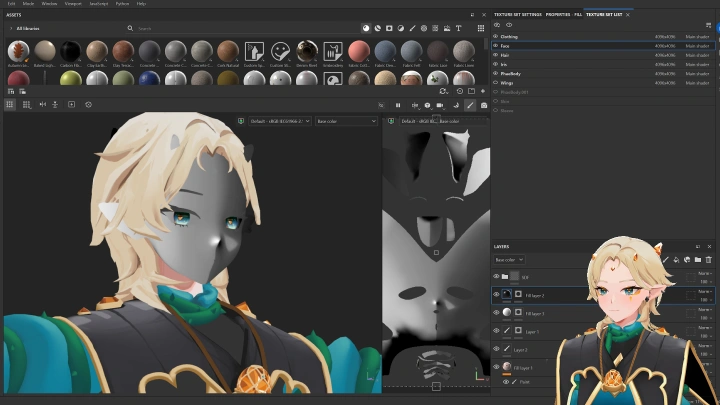Click the vertical align icon in left toolbar
Viewport: 720px width, 405px height.
(x=55, y=105)
